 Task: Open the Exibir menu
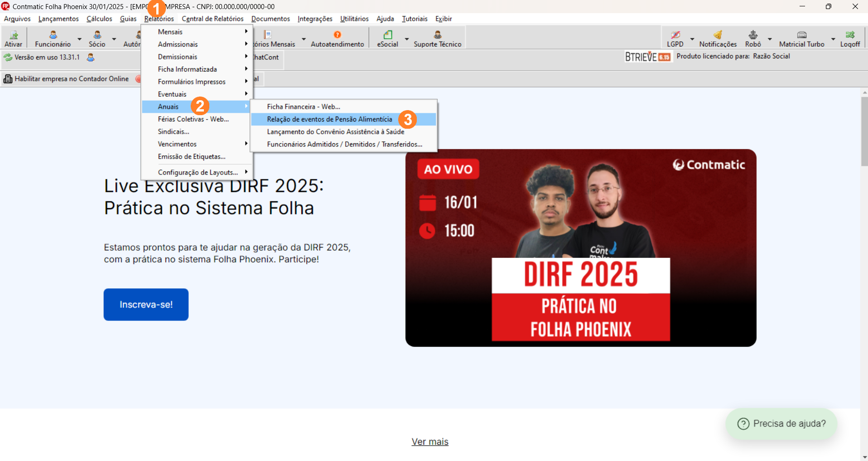[444, 19]
